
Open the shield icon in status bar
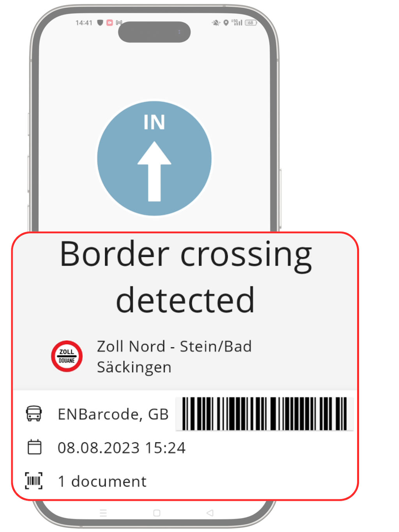(100, 23)
